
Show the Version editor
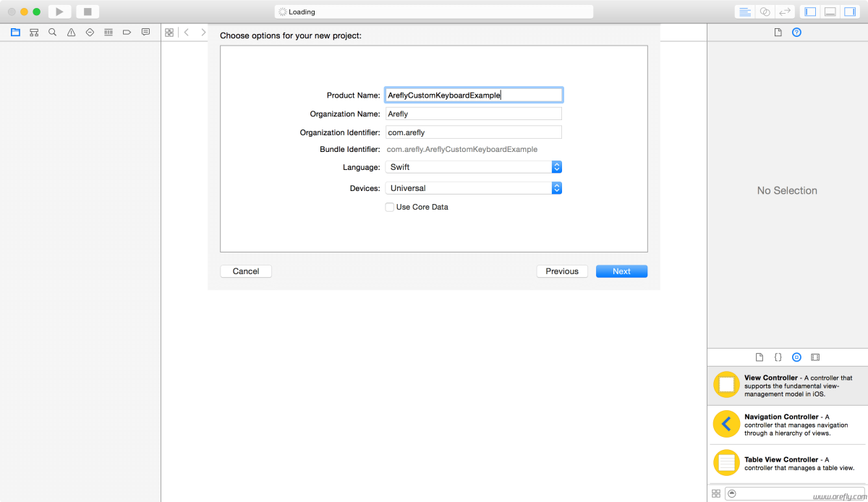point(785,12)
